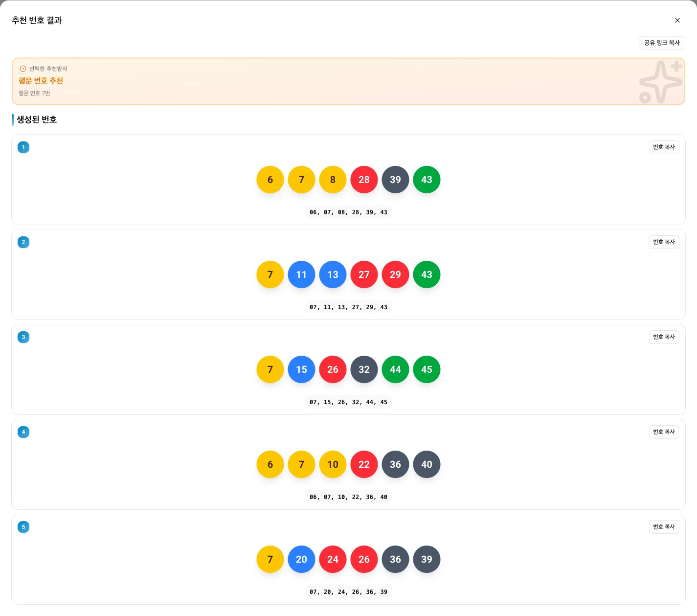Copy numbers for set 3

click(x=664, y=337)
